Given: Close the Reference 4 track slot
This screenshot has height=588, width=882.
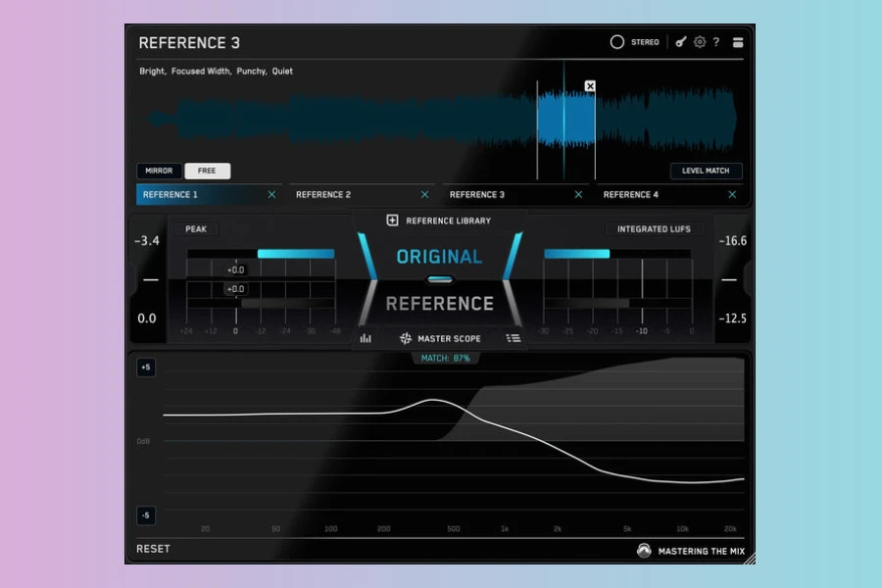Looking at the screenshot, I should pos(731,195).
